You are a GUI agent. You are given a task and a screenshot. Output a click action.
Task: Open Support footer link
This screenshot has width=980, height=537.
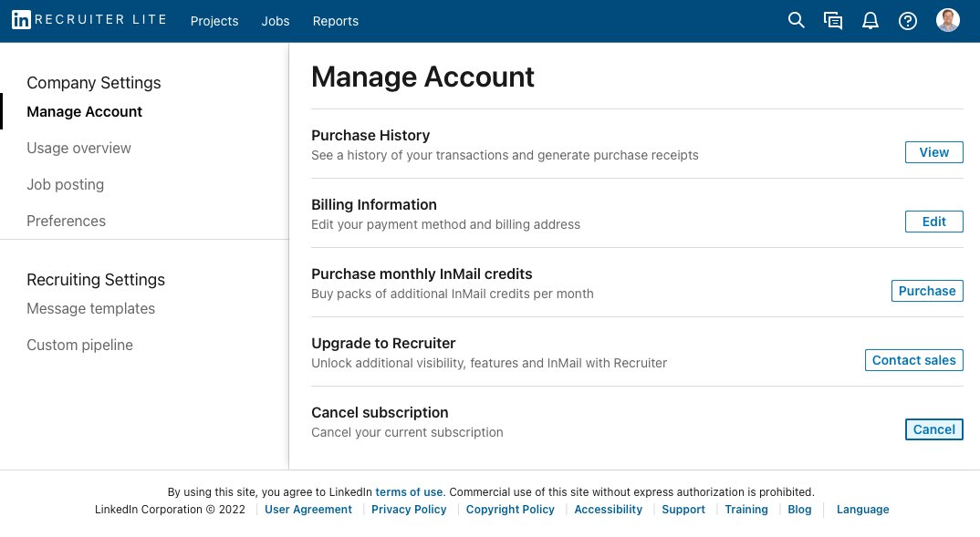coord(683,510)
